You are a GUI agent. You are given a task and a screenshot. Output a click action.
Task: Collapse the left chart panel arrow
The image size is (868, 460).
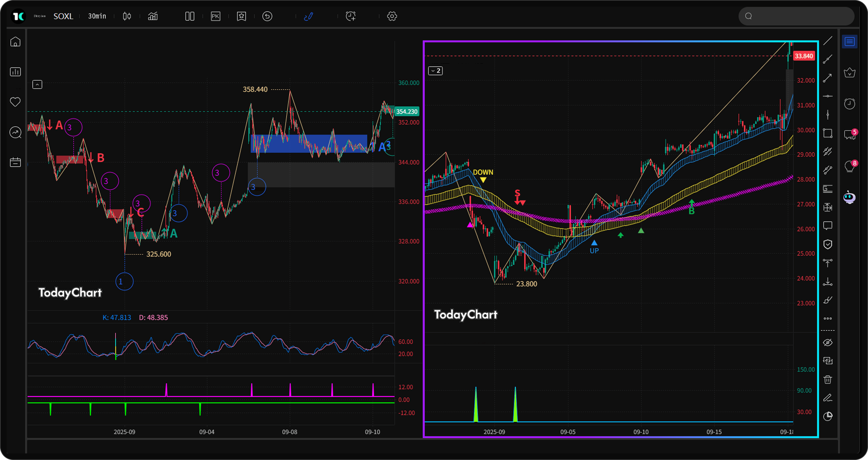tap(37, 84)
